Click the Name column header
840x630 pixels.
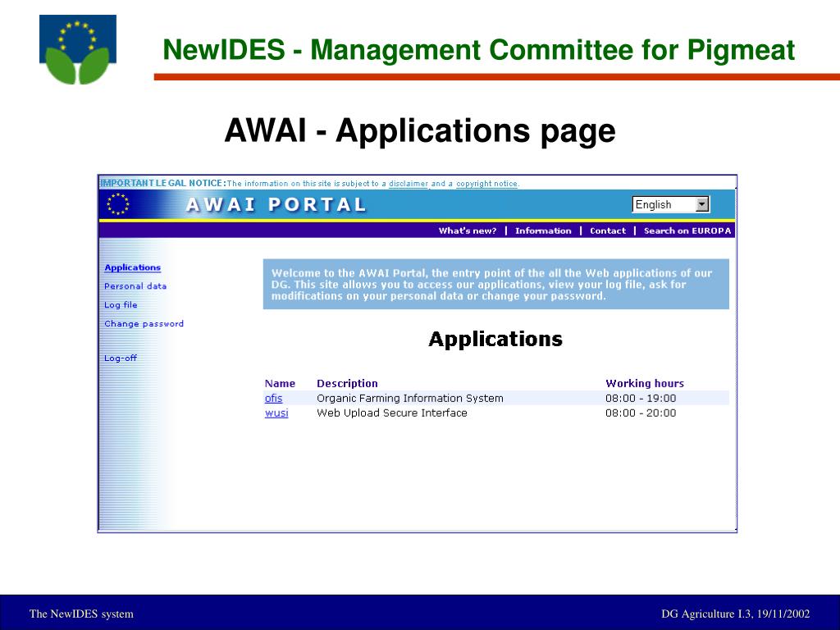280,384
